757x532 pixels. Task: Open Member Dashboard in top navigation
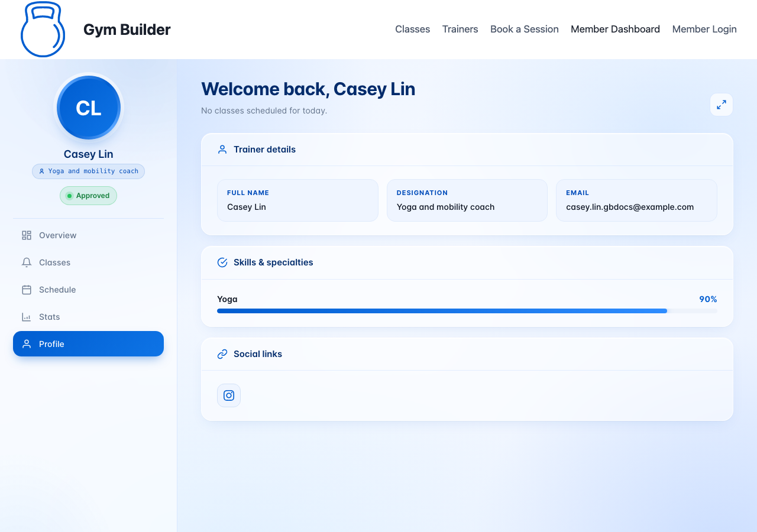point(615,29)
